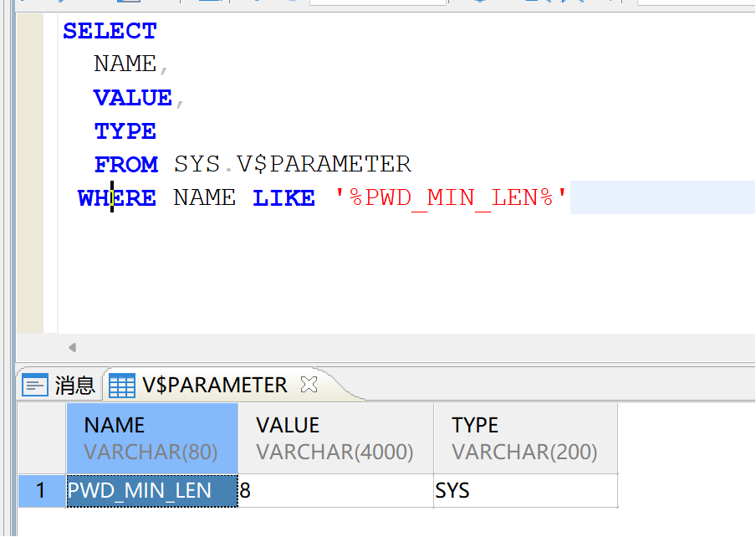
Task: Click the LIKE keyword in query
Action: coord(284,198)
